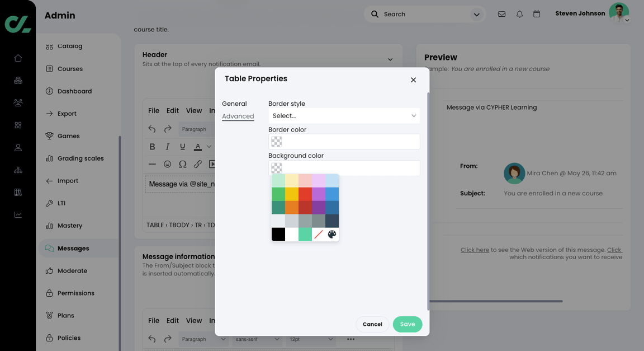644x351 pixels.
Task: Open the Click here web version link
Action: point(475,250)
